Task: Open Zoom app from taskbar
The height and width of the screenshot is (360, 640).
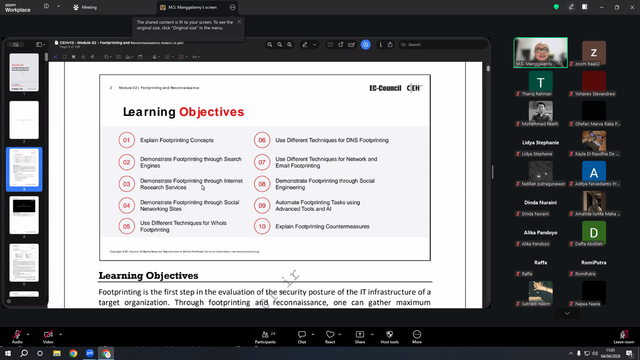Action: point(89,353)
